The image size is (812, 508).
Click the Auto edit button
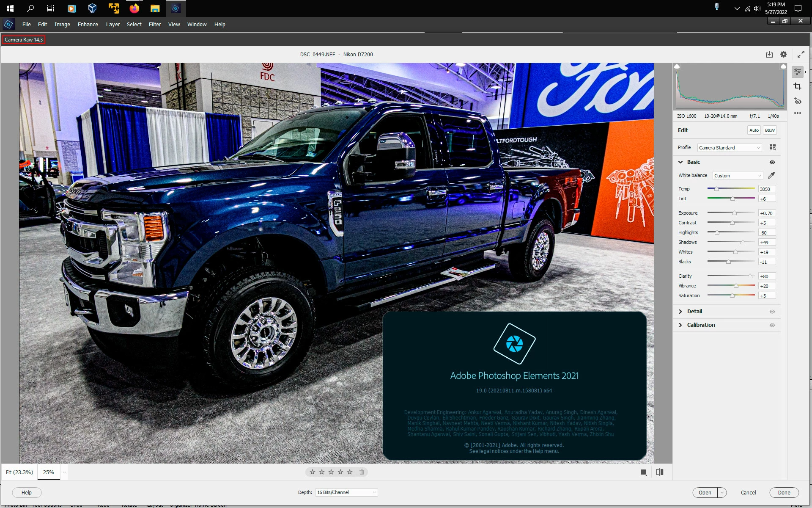(754, 130)
